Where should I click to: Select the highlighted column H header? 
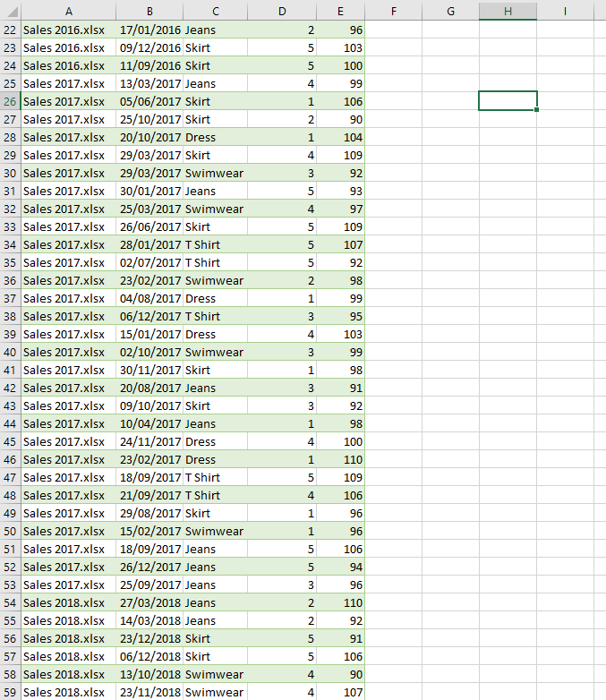508,11
